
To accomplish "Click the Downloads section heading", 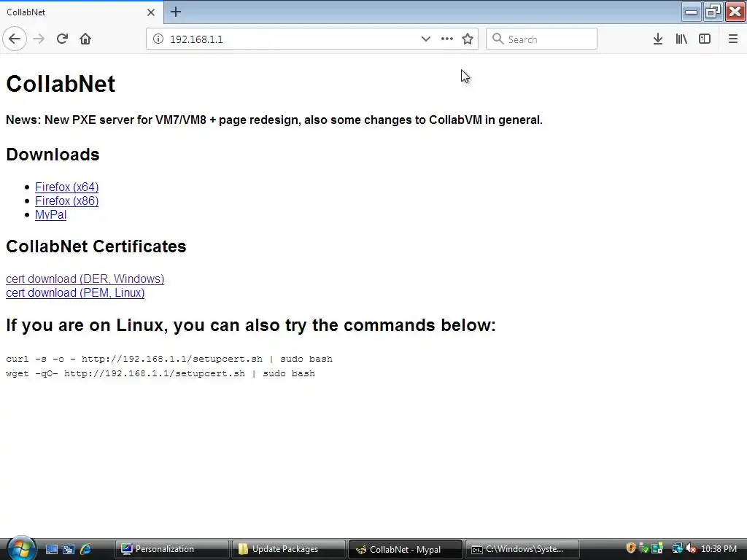I will (53, 155).
